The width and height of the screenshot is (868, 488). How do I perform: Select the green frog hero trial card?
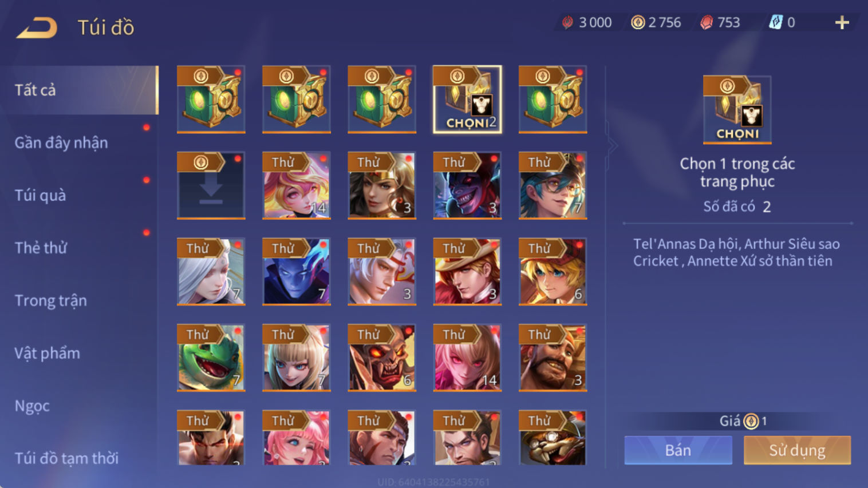coord(211,358)
